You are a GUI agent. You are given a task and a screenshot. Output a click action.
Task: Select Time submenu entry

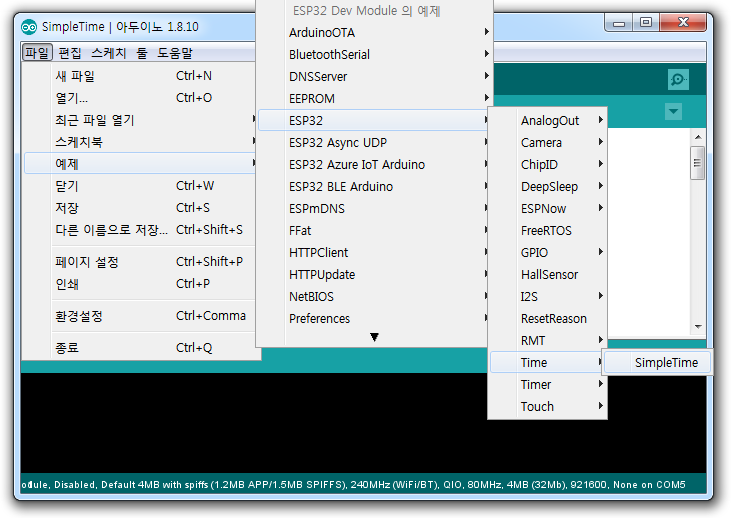pos(547,362)
